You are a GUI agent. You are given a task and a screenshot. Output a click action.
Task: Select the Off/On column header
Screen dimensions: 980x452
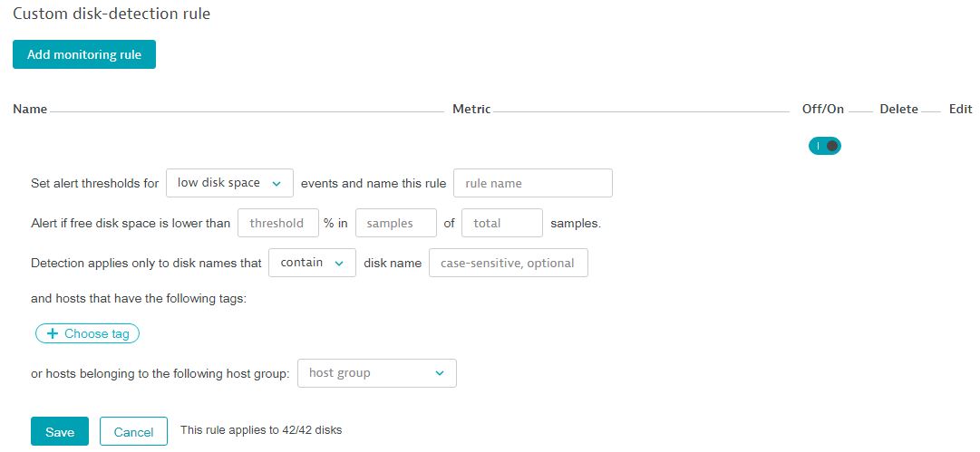(x=823, y=110)
